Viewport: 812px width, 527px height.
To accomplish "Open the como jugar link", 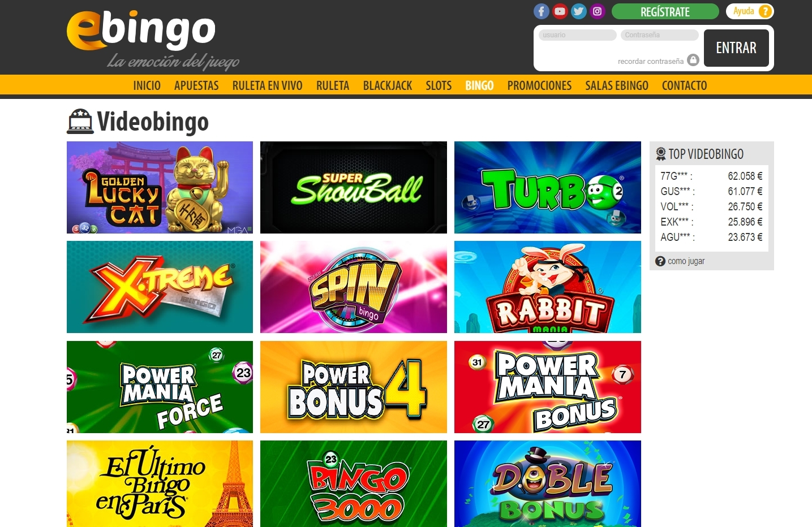I will 686,261.
